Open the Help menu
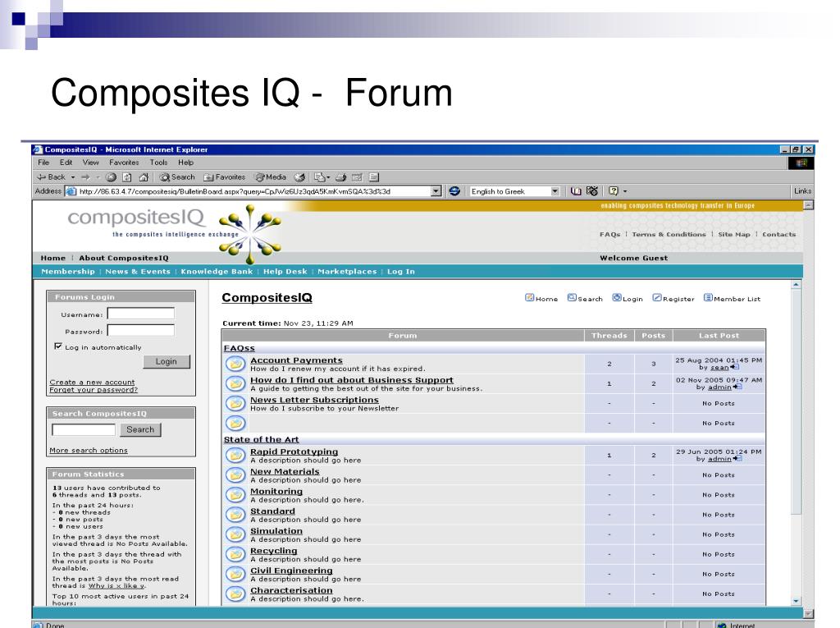 point(186,163)
